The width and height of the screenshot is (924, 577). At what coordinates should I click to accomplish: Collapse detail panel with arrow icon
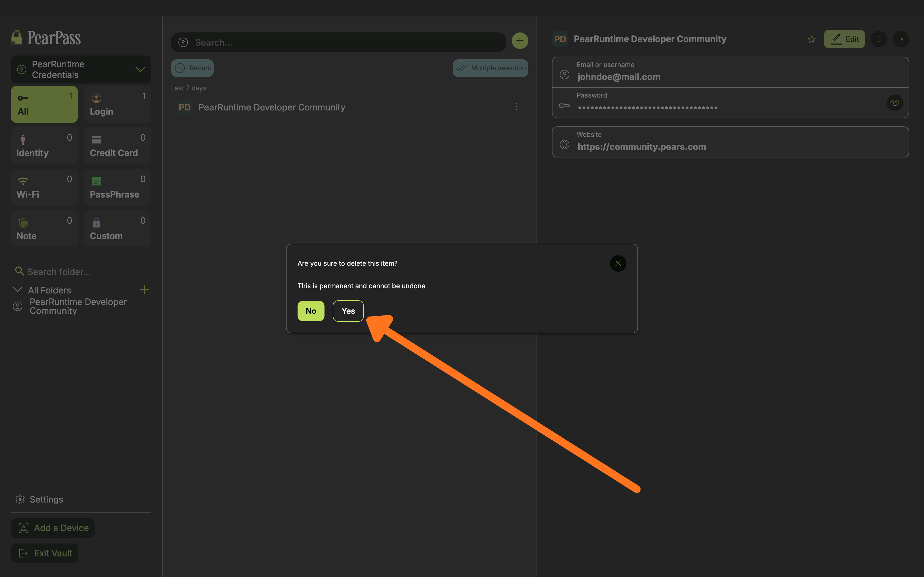[x=901, y=39]
